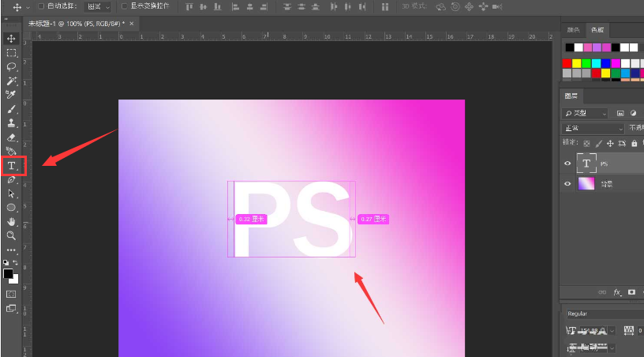Image resolution: width=644 pixels, height=357 pixels.
Task: Swap foreground and background colors
Action: click(15, 262)
